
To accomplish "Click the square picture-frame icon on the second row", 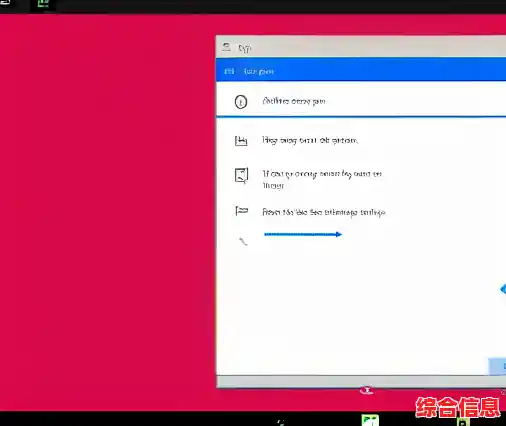I will 241,175.
